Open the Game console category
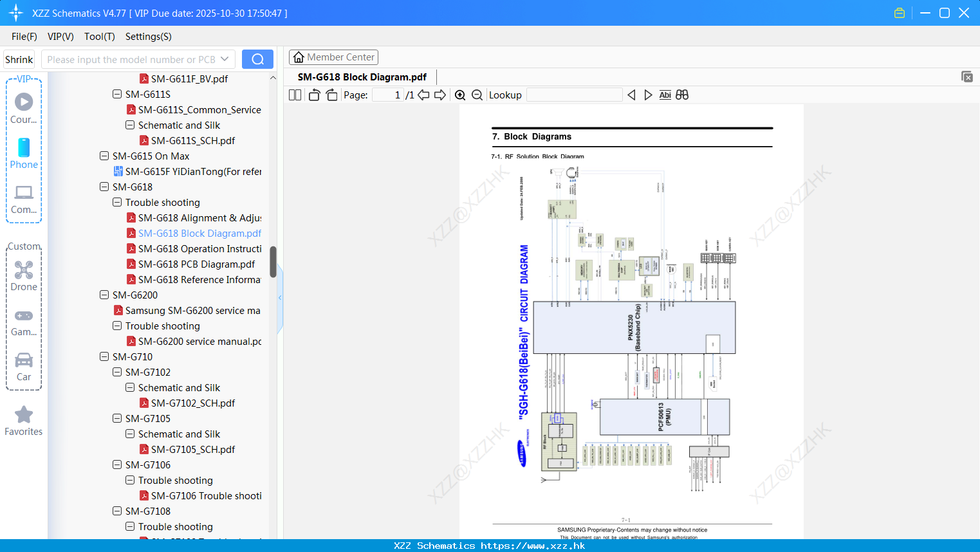980x552 pixels. click(x=24, y=322)
